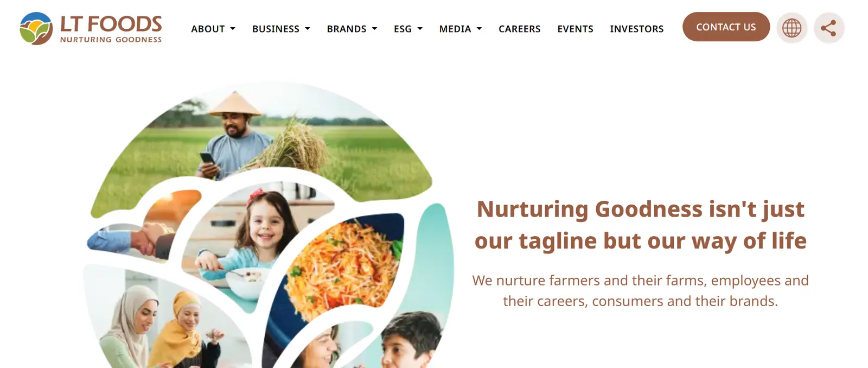Open the CAREERS menu item

point(519,29)
